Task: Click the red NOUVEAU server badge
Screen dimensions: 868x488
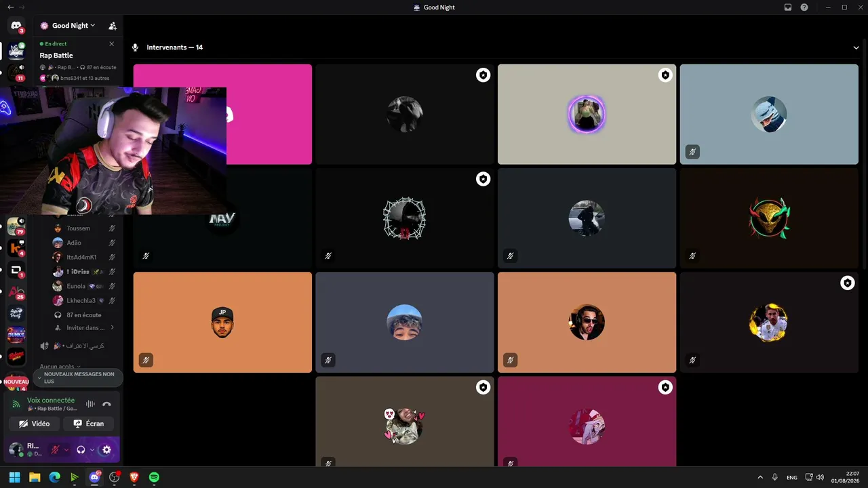Action: tap(16, 382)
